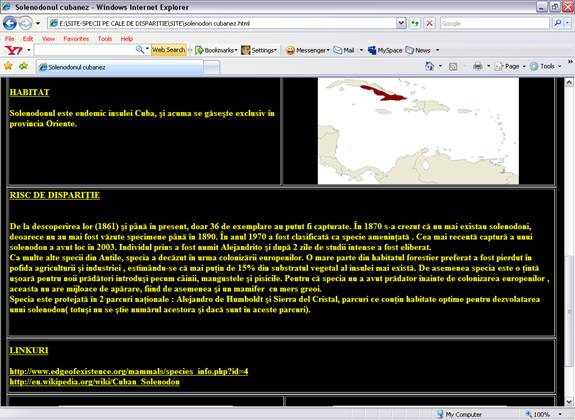Screen dimensions: 575x420
Task: Open the Favorites menu
Action: pyautogui.click(x=76, y=39)
